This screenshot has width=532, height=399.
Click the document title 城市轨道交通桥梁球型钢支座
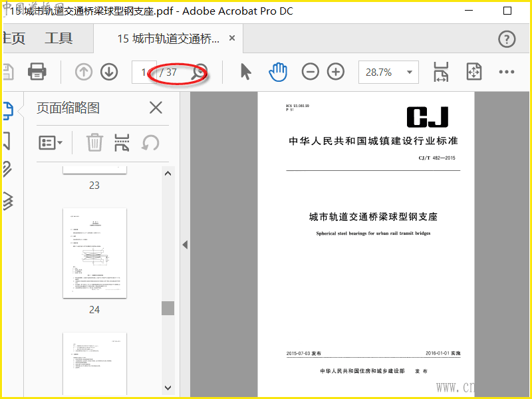click(x=373, y=217)
